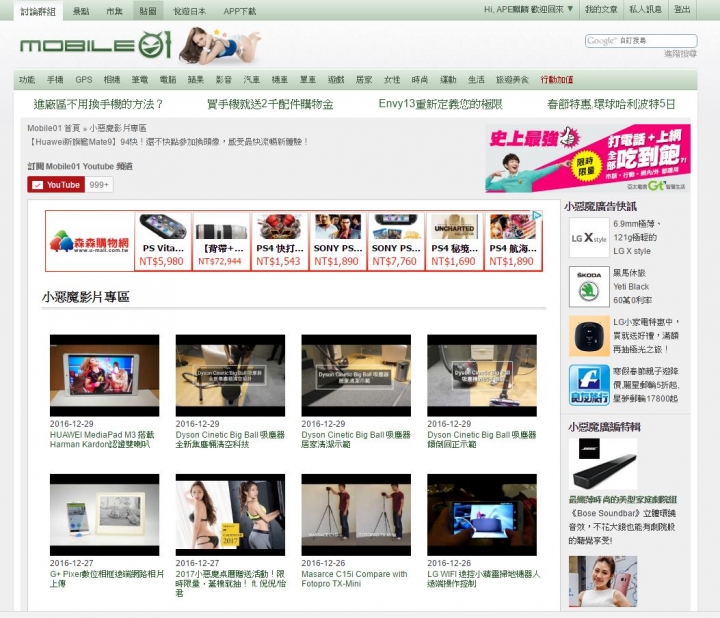Play the Dyson 居家清潔示範 video thumbnail
Viewport: 720px width, 618px height.
point(356,376)
